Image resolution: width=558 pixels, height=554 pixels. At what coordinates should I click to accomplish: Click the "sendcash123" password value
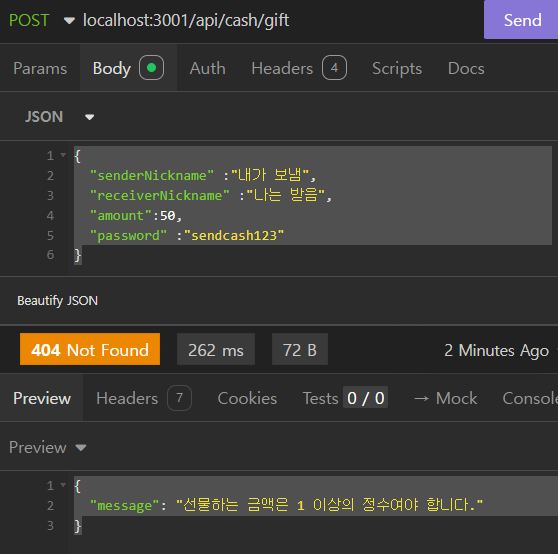[x=234, y=236]
